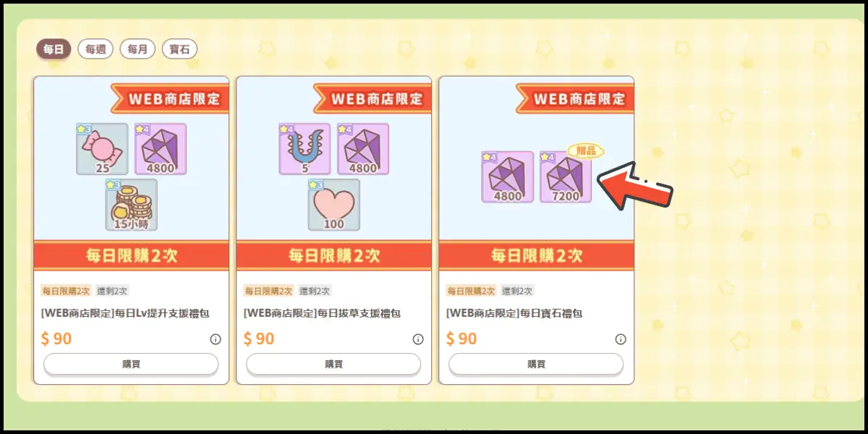Screen dimensions: 868x434
Task: Switch to the 寶石 tab
Action: tap(179, 49)
